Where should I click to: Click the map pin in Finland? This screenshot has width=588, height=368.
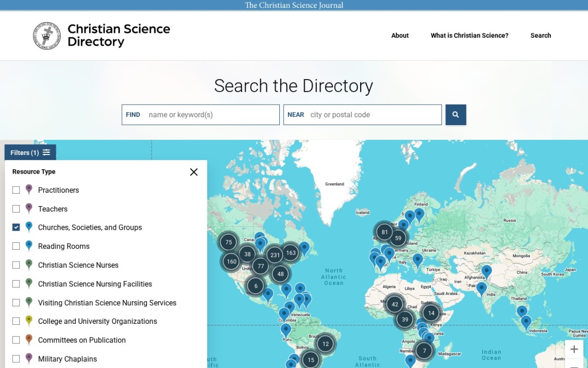point(419,215)
